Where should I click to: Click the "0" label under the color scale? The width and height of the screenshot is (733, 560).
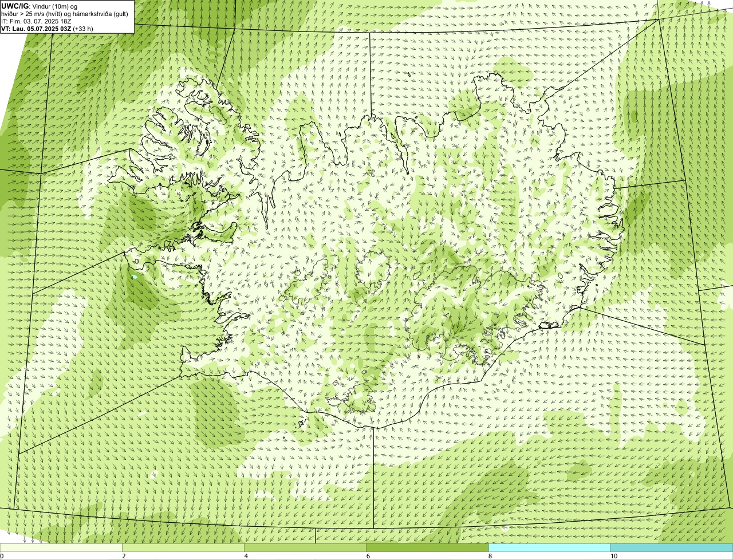2,556
